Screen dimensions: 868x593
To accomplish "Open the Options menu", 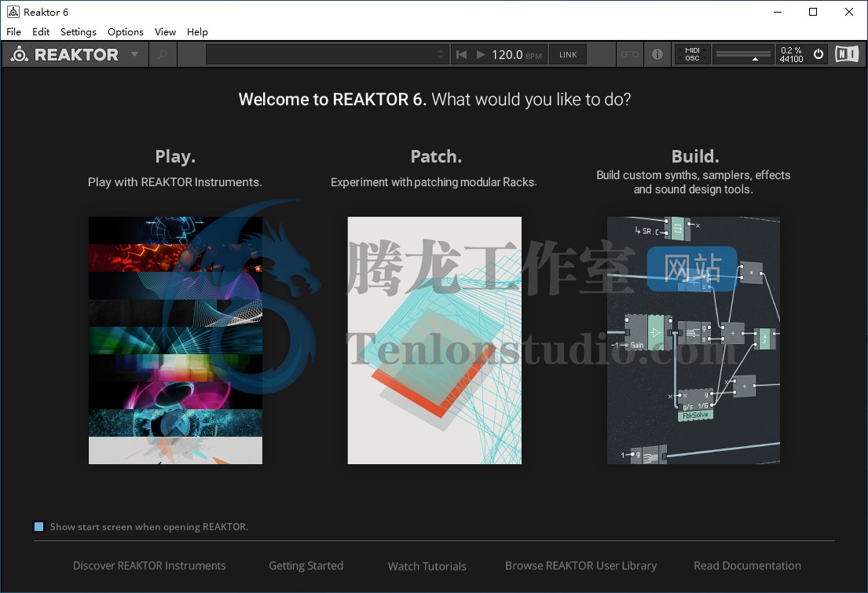I will tap(126, 31).
